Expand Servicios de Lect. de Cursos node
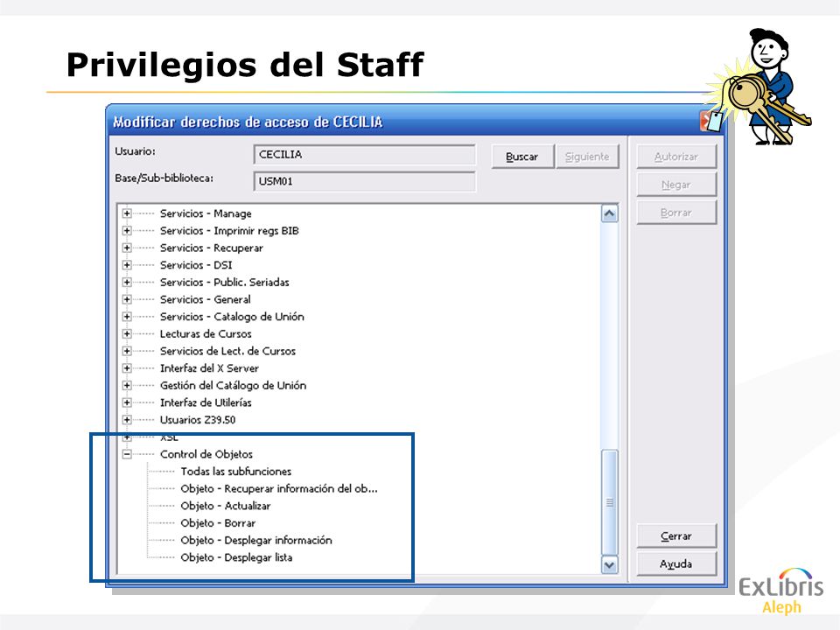Image resolution: width=840 pixels, height=630 pixels. 127,351
